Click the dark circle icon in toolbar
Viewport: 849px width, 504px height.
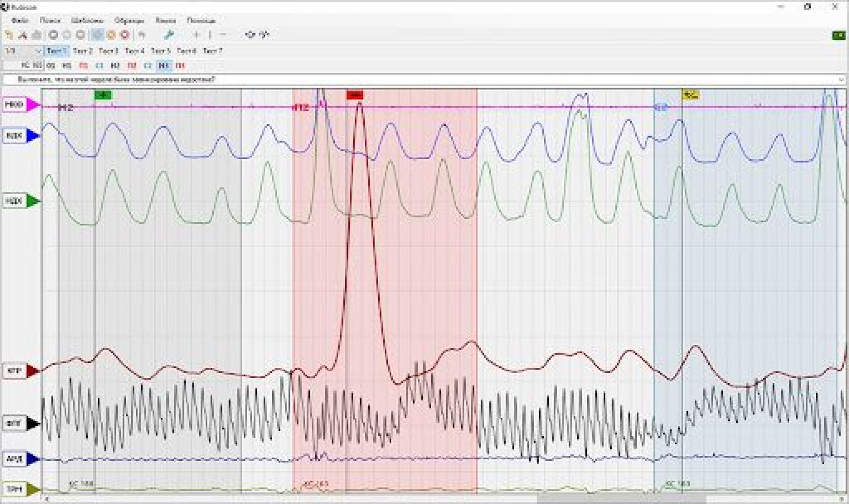click(x=54, y=34)
